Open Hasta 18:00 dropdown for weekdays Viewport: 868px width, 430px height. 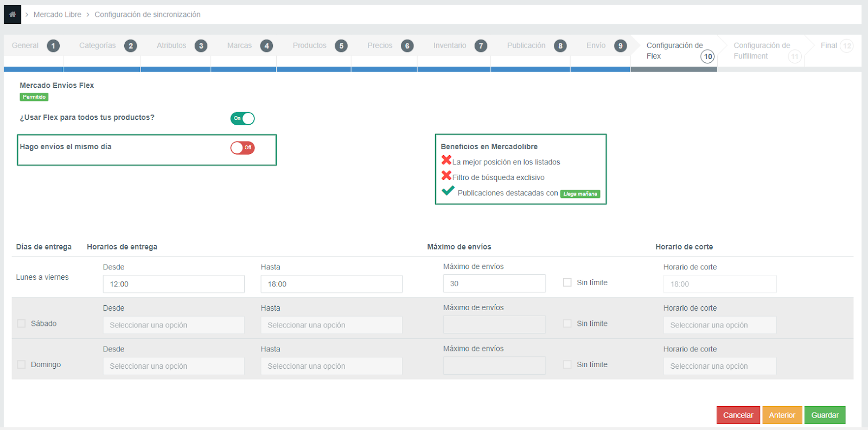pos(331,284)
